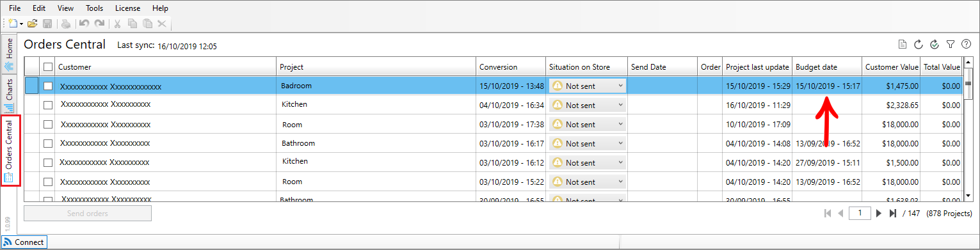
Task: Click the sync with green checkmark icon
Action: [x=935, y=44]
